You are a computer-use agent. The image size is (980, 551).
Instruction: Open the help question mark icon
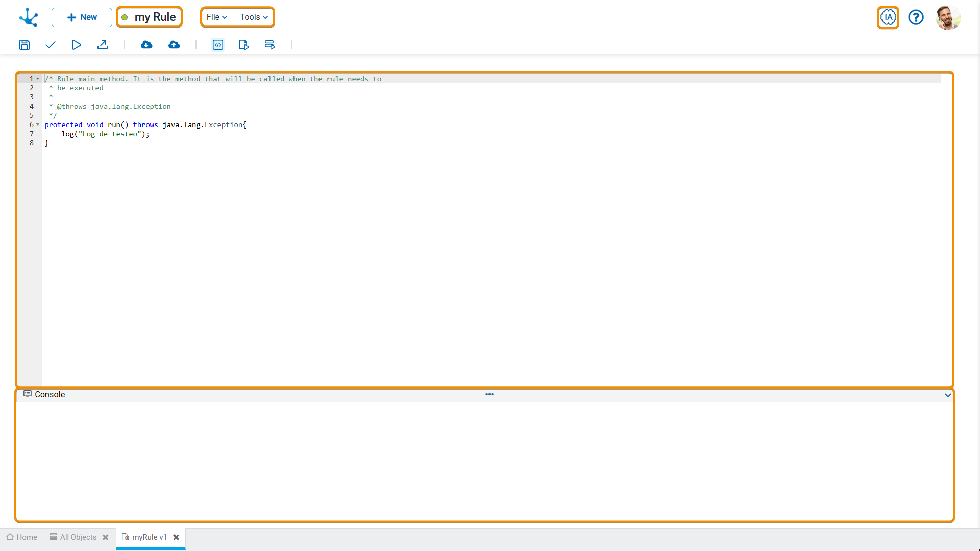(x=916, y=17)
